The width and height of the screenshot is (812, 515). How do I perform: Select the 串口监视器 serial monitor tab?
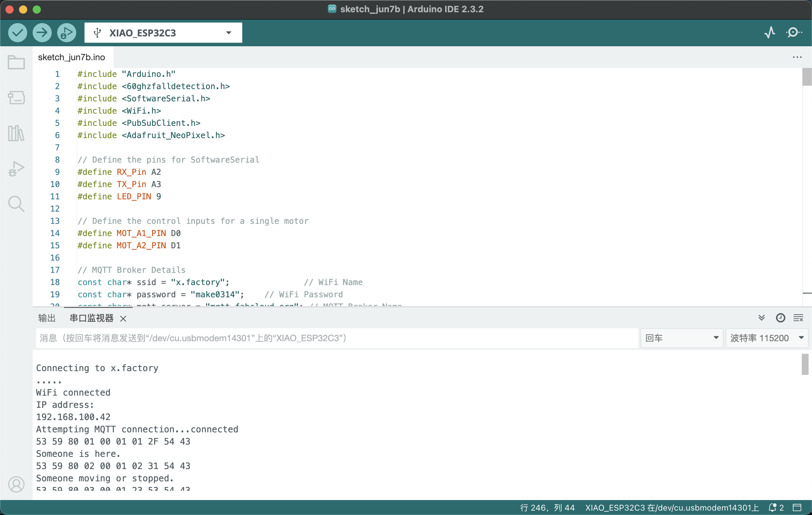pyautogui.click(x=92, y=318)
